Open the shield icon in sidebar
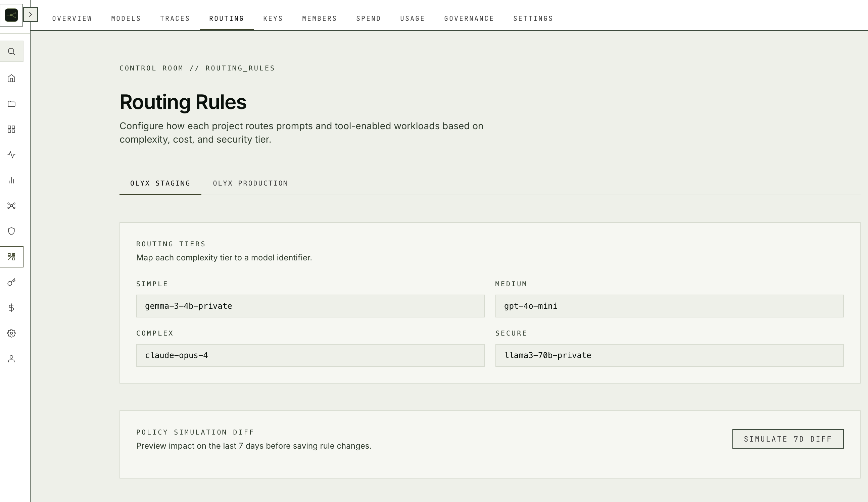This screenshot has width=868, height=502. (11, 232)
